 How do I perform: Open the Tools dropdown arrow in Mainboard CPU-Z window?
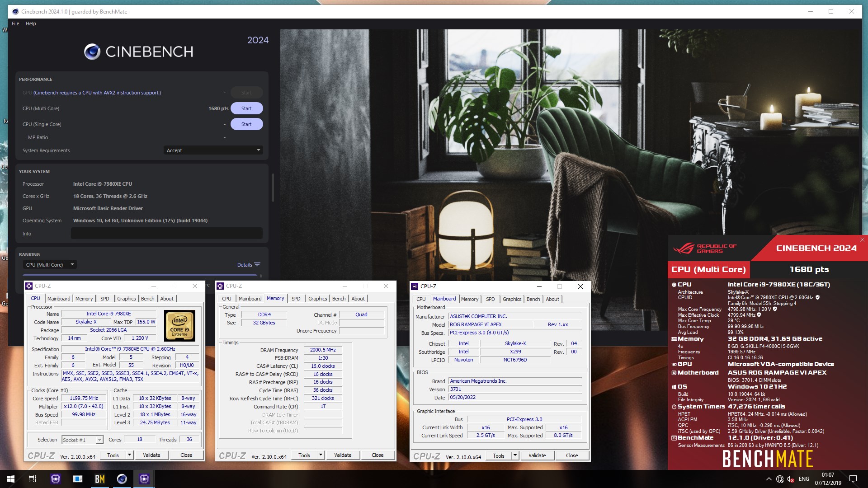tap(515, 456)
